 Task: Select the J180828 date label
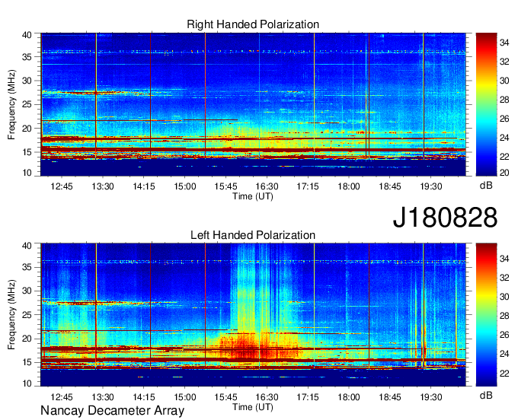[445, 217]
